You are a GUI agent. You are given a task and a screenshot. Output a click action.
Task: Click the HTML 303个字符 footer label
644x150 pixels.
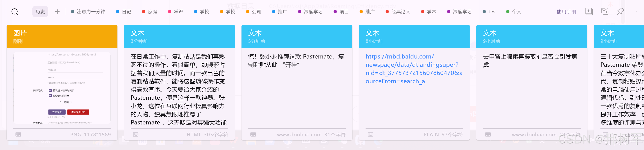(x=207, y=135)
